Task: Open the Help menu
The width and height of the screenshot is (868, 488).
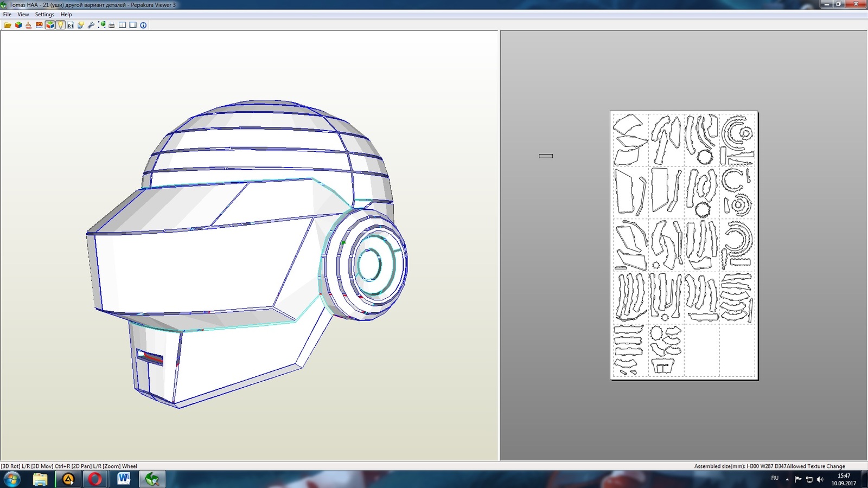Action: (x=66, y=15)
